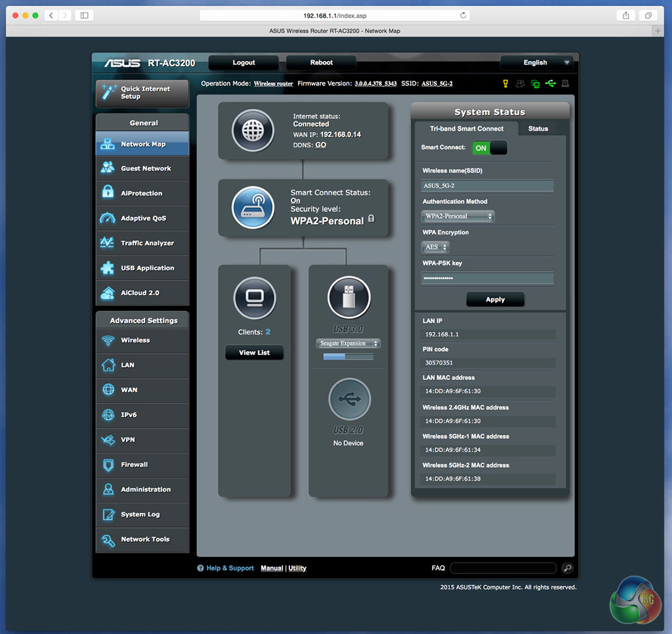Open USB Application page
Image resolution: width=672 pixels, height=634 pixels.
pos(142,268)
